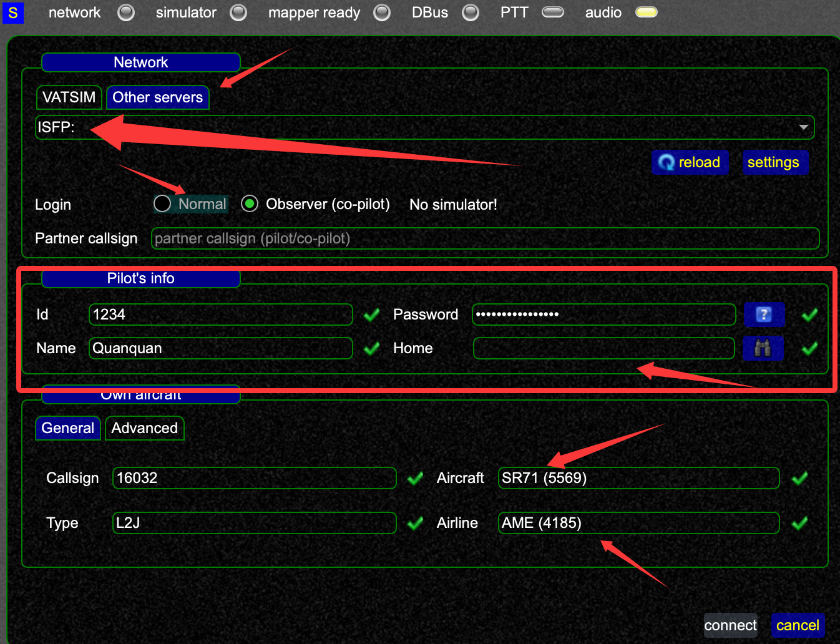This screenshot has height=644, width=840.
Task: Click the mapper ready LED indicator
Action: click(x=382, y=12)
